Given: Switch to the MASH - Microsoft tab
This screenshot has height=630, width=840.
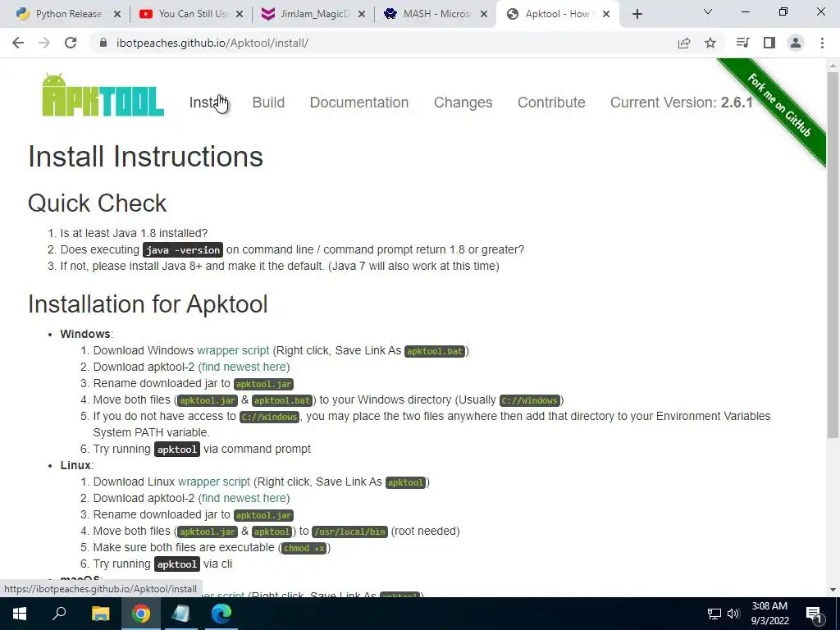Looking at the screenshot, I should coord(436,15).
